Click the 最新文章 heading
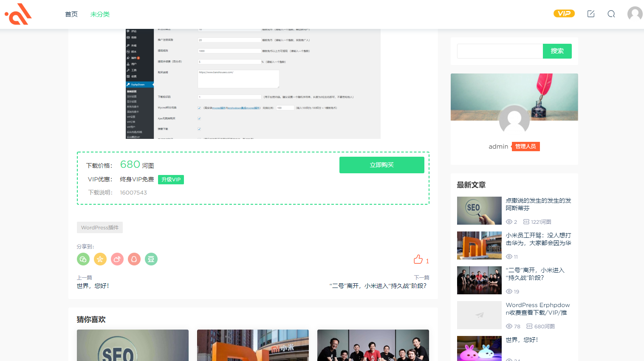 coord(471,185)
